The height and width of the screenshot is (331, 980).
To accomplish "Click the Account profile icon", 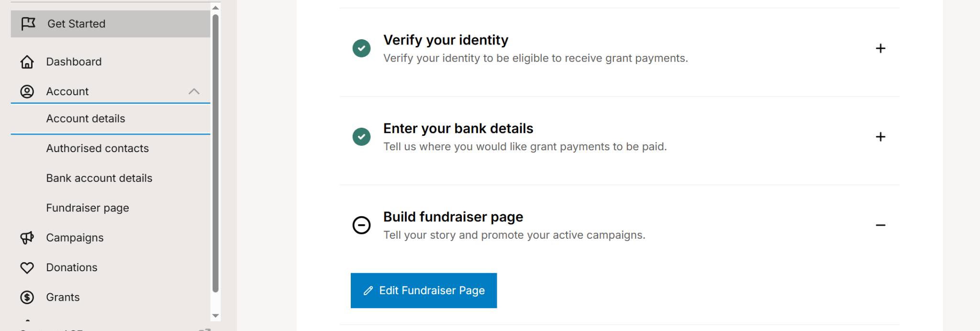I will point(27,91).
